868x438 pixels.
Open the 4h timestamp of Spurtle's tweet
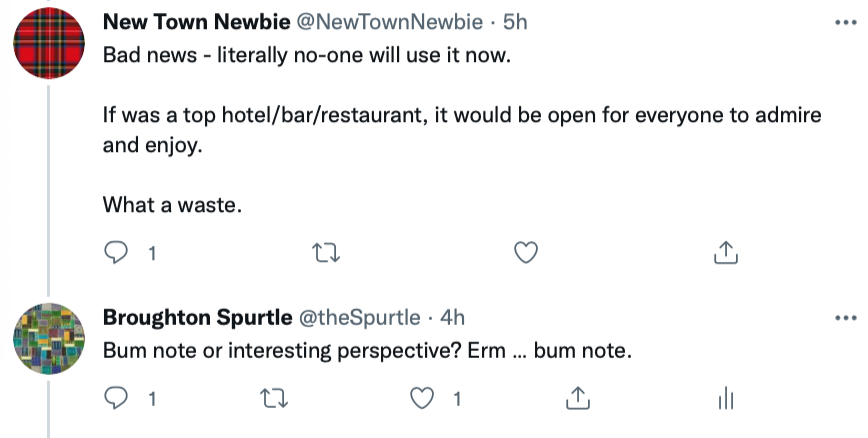point(452,317)
